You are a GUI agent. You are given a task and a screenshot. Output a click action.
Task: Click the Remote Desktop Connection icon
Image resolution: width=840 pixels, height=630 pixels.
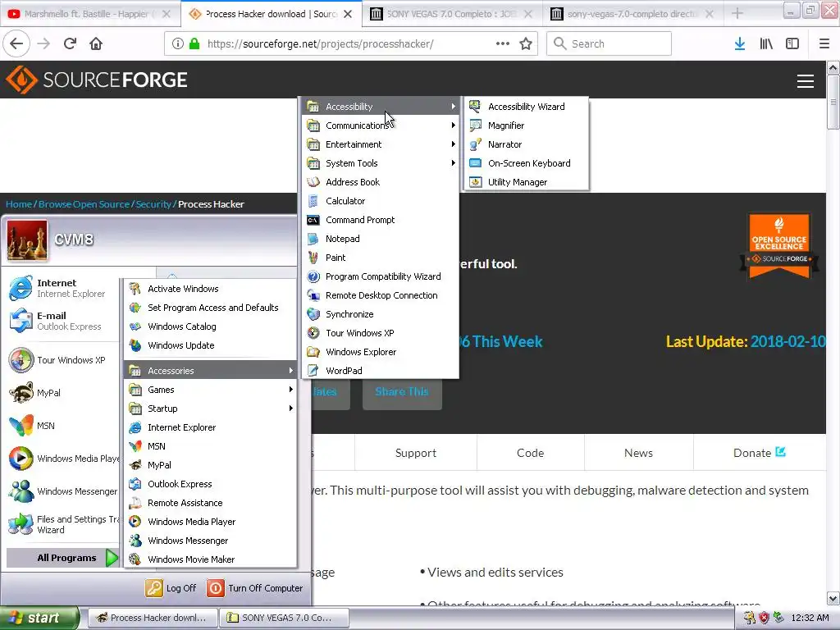(313, 295)
